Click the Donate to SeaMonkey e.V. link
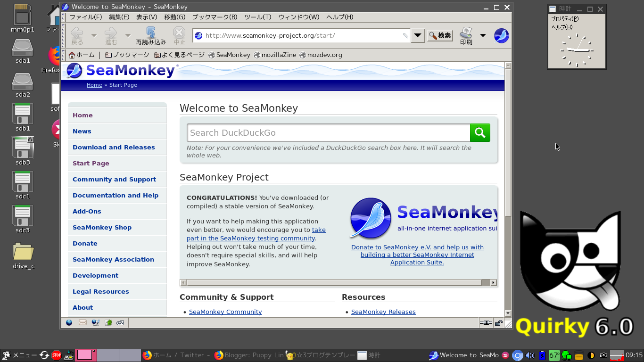The height and width of the screenshot is (362, 644). tap(417, 255)
